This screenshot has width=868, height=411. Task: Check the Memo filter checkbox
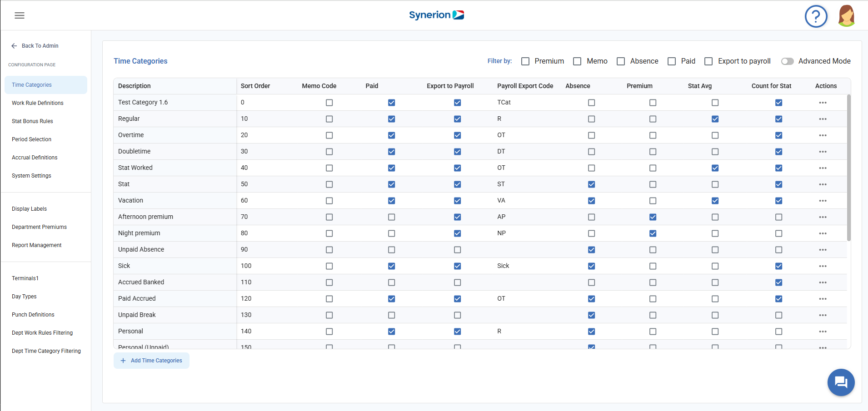pos(577,61)
